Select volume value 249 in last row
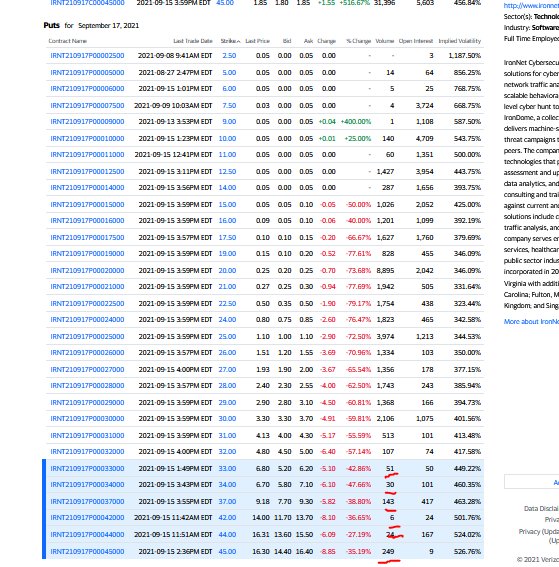 [x=388, y=551]
